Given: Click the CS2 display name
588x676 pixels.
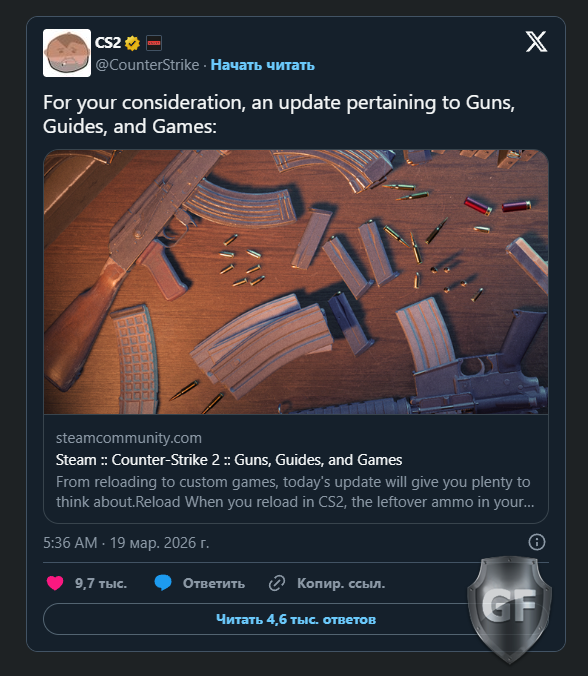Looking at the screenshot, I should [x=108, y=43].
